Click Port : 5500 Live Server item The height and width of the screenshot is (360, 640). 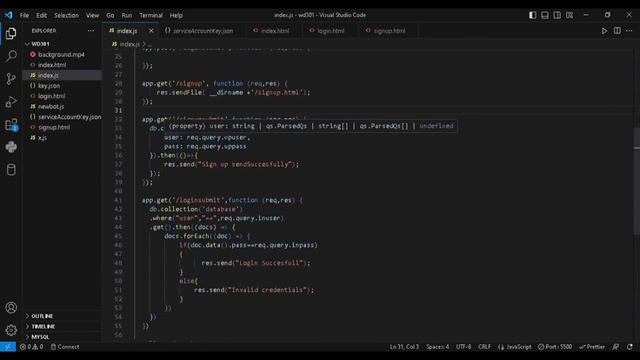pyautogui.click(x=555, y=347)
